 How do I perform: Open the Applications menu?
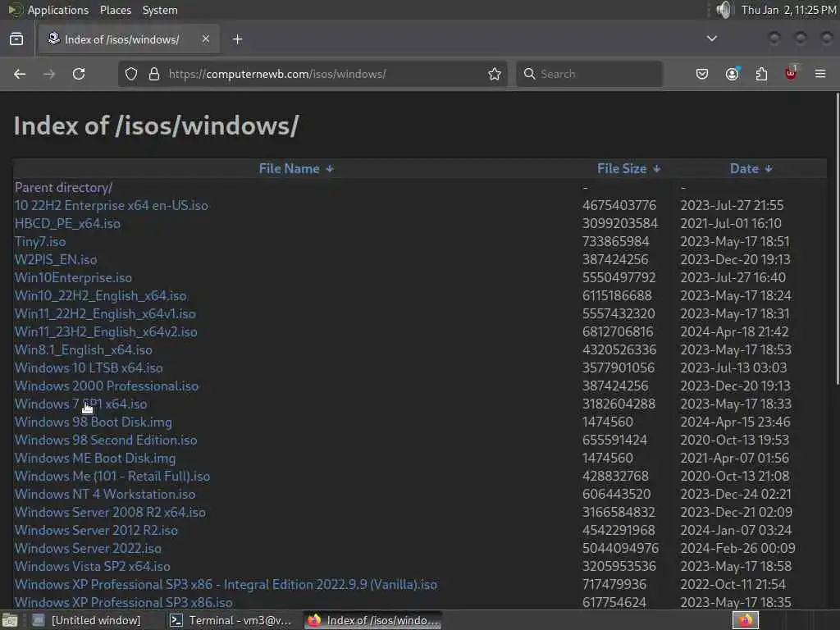48,10
